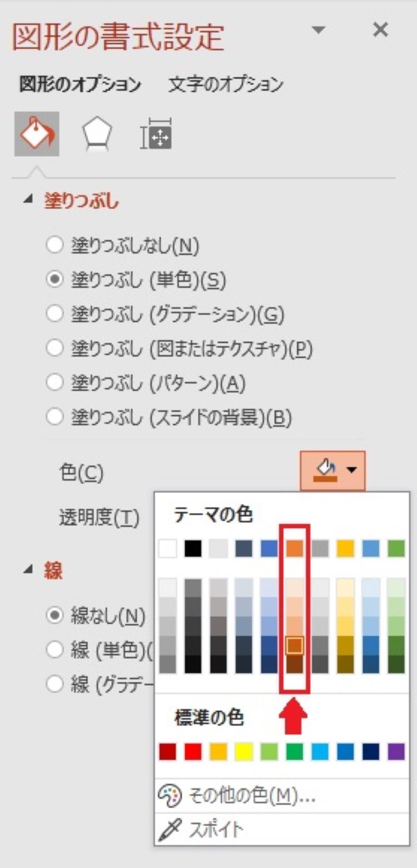The height and width of the screenshot is (868, 417).
Task: Select 塗りつぶしなし radio button
Action: pyautogui.click(x=54, y=246)
